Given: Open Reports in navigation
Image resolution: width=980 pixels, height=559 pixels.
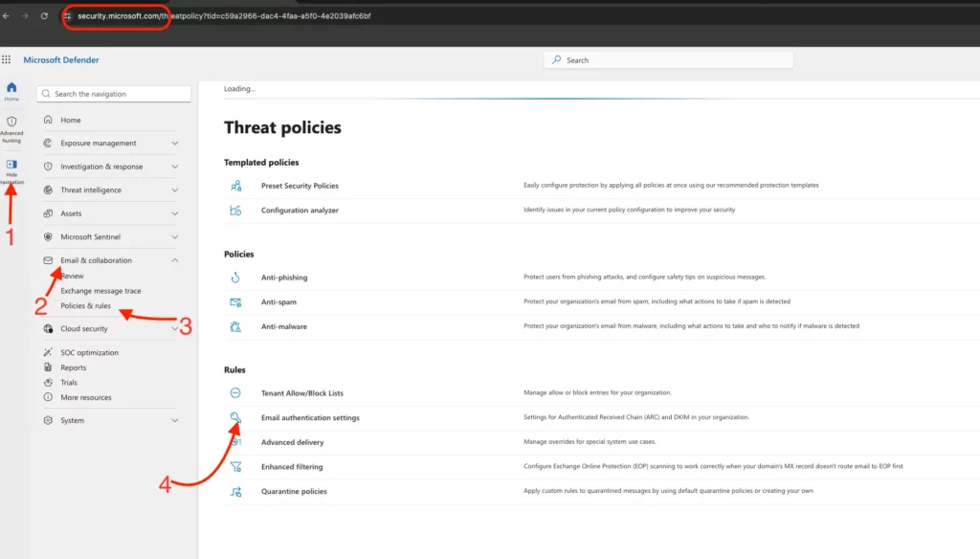Looking at the screenshot, I should (73, 367).
